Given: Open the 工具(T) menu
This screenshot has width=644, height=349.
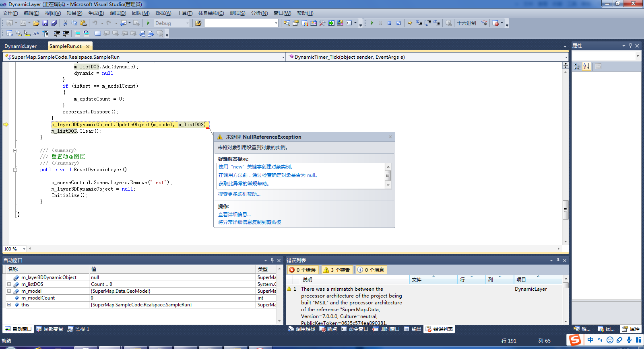Looking at the screenshot, I should (185, 13).
